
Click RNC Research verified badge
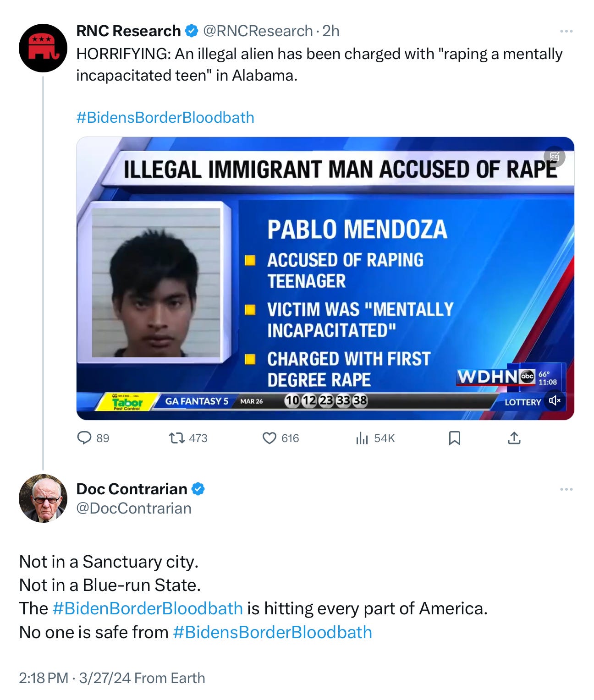[x=192, y=31]
